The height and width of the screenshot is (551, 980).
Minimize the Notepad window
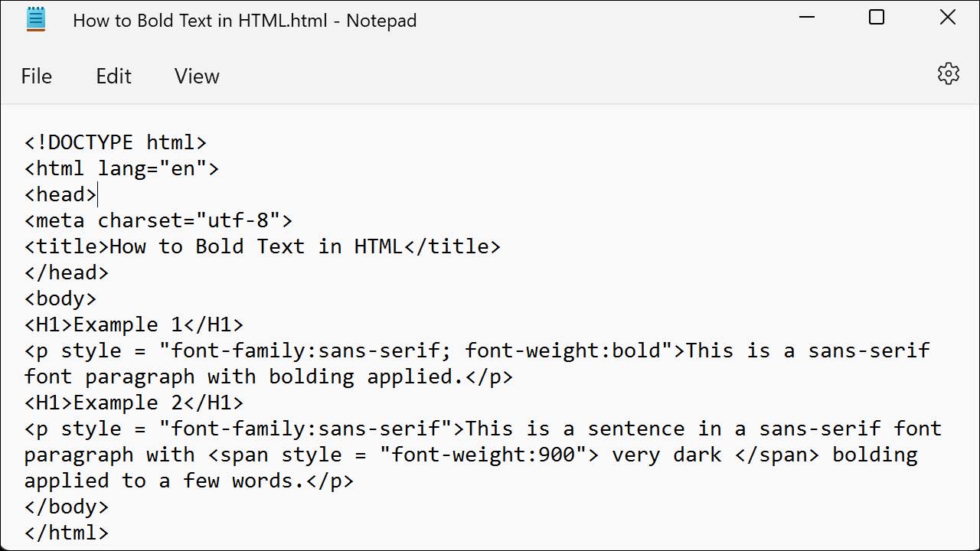click(806, 18)
